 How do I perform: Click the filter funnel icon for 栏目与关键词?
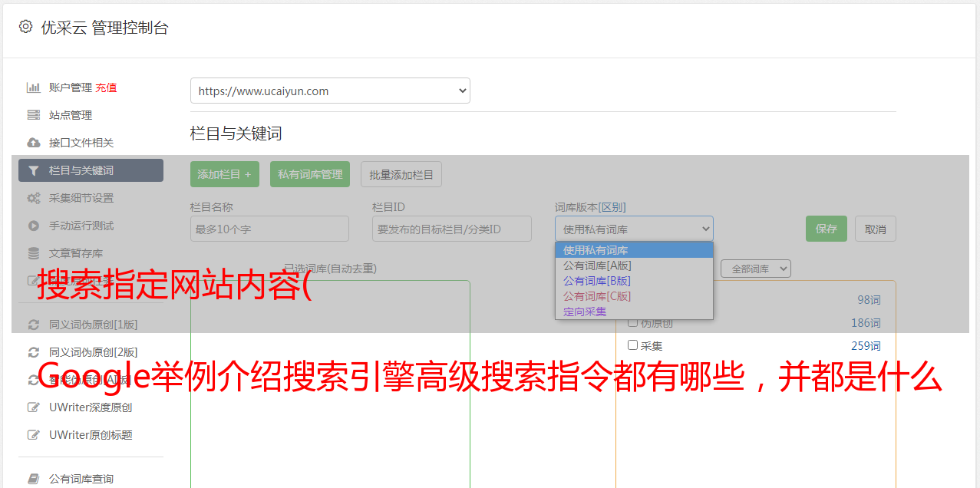point(33,170)
